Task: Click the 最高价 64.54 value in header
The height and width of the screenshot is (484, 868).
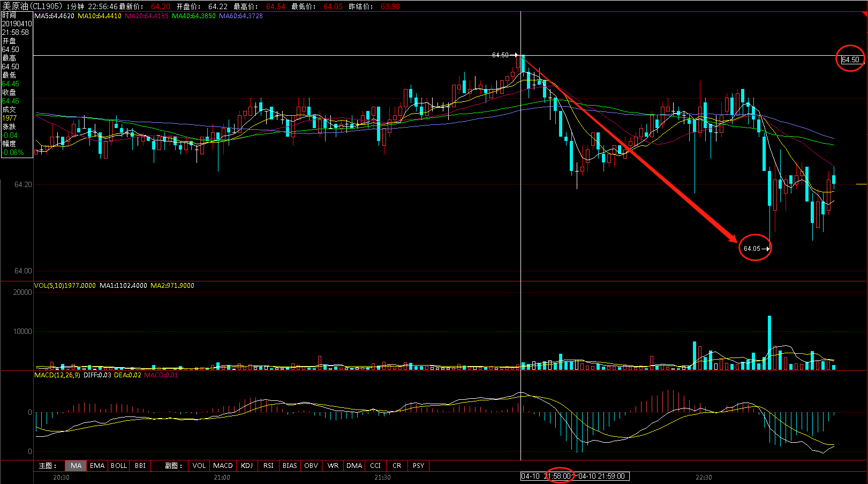Action: pos(276,6)
